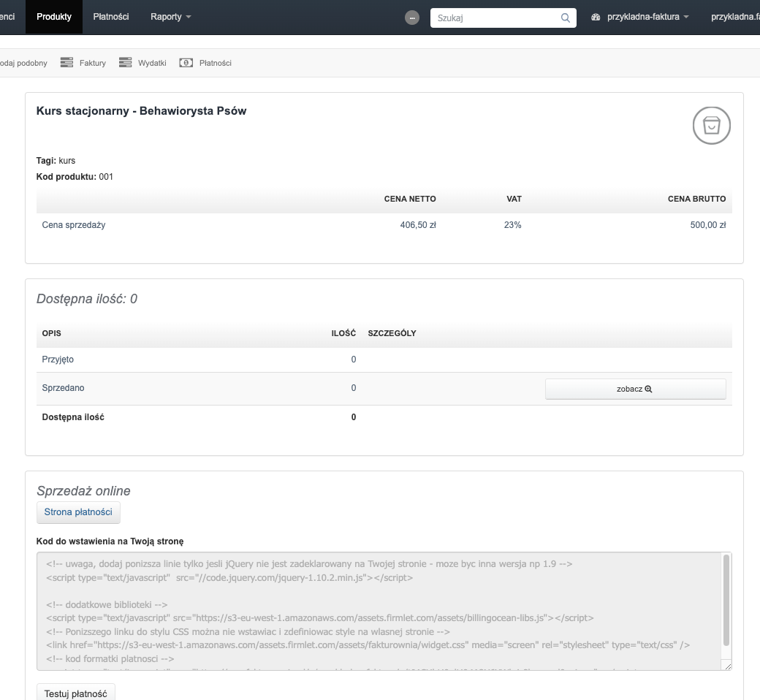This screenshot has height=700, width=760.
Task: Click the Przyjęto row label
Action: [58, 359]
